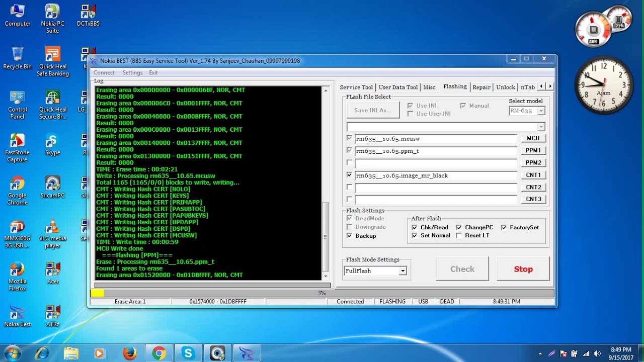
Task: Toggle the Backup checkbox
Action: [x=349, y=235]
